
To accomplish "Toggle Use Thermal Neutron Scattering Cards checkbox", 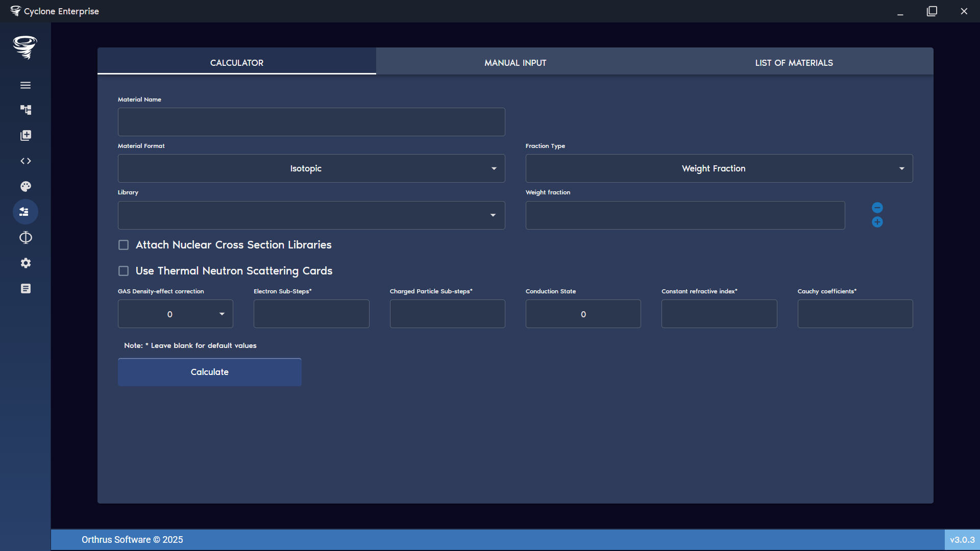I will [x=124, y=271].
